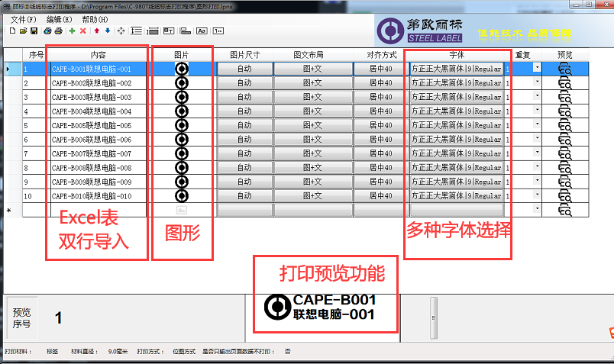
Task: Select the row header of row 1
Action: coord(13,69)
